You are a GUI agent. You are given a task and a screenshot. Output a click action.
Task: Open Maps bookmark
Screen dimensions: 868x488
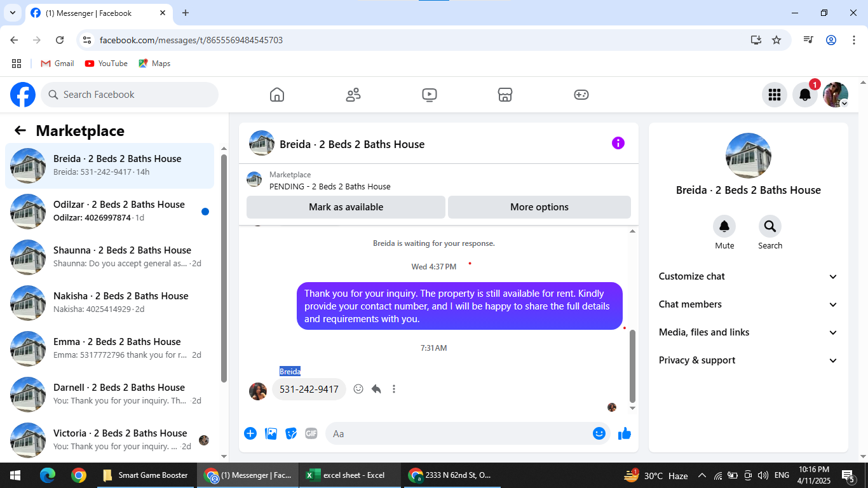click(154, 64)
